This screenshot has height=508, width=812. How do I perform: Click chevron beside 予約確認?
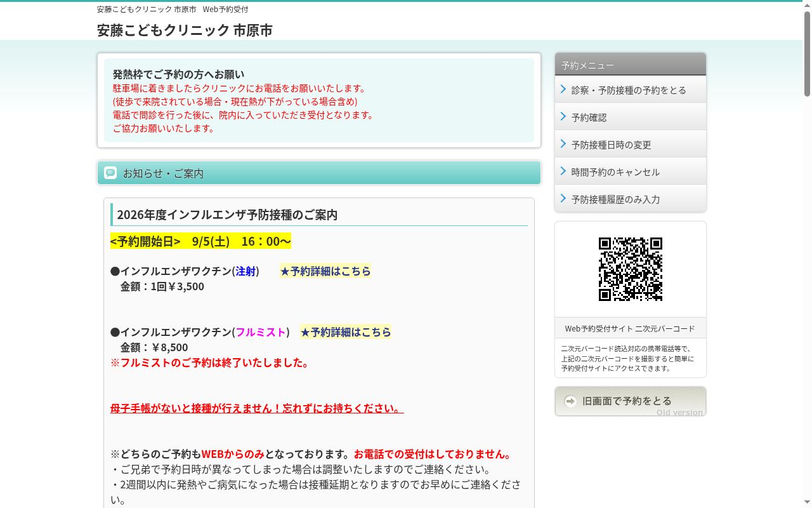[563, 117]
